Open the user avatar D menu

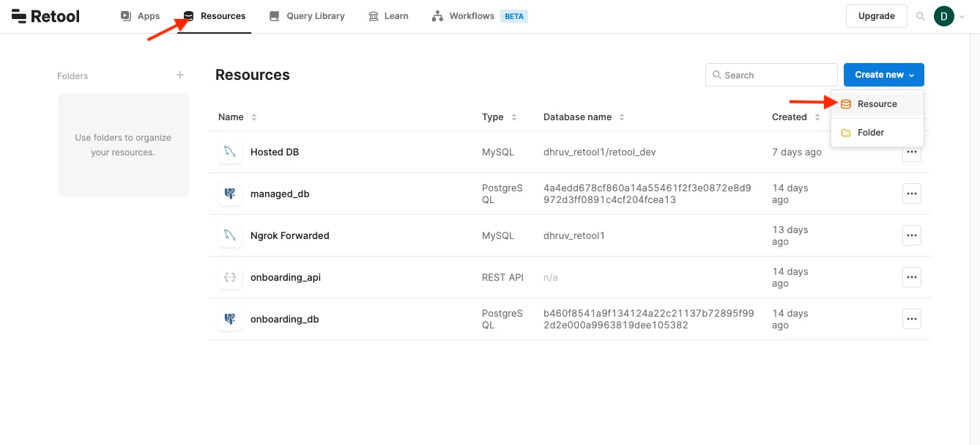pos(943,16)
